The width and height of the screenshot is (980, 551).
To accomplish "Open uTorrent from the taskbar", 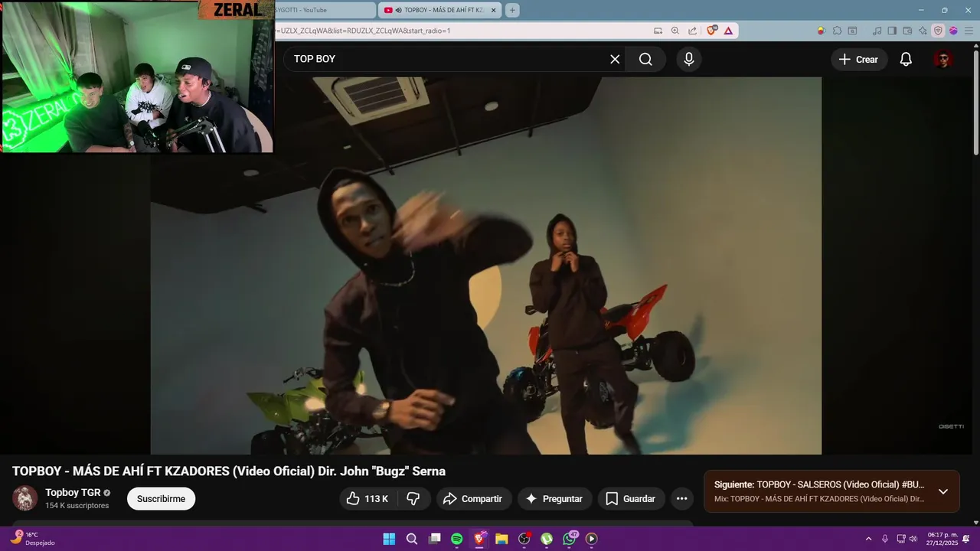I will tap(547, 539).
